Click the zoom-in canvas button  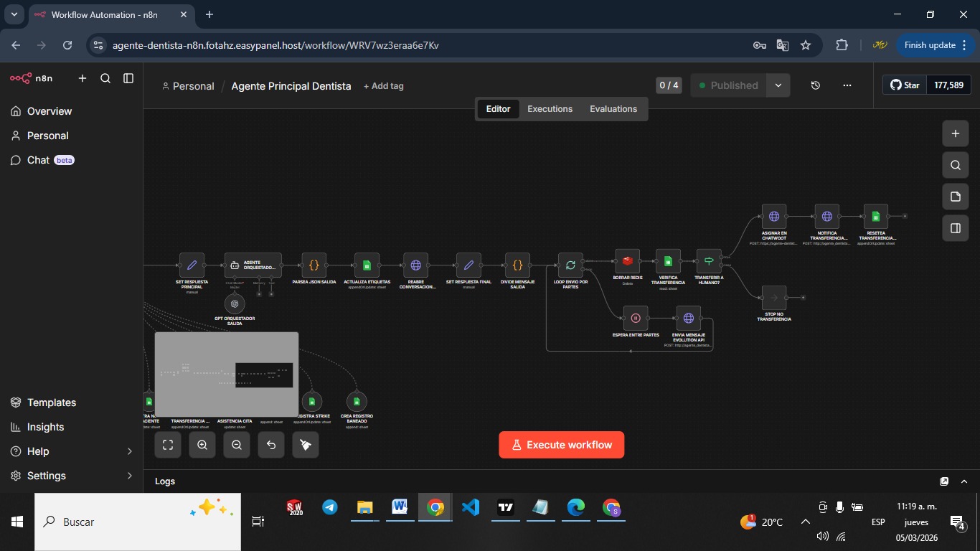(x=202, y=445)
